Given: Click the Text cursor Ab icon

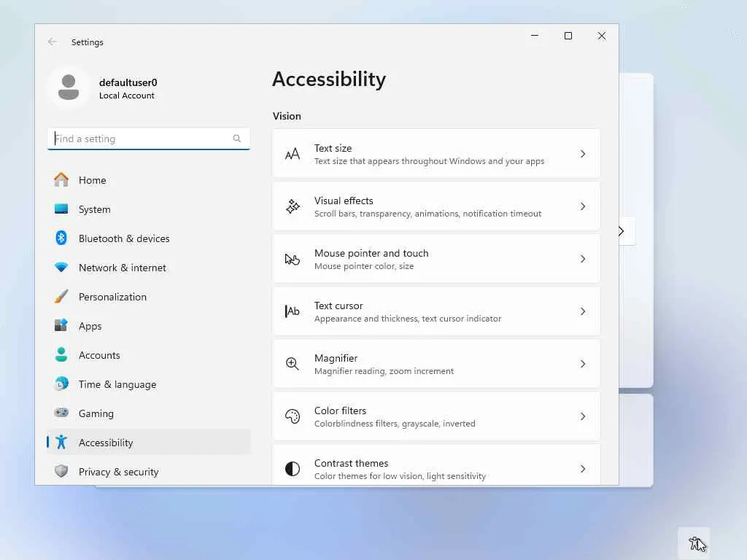Looking at the screenshot, I should point(293,311).
